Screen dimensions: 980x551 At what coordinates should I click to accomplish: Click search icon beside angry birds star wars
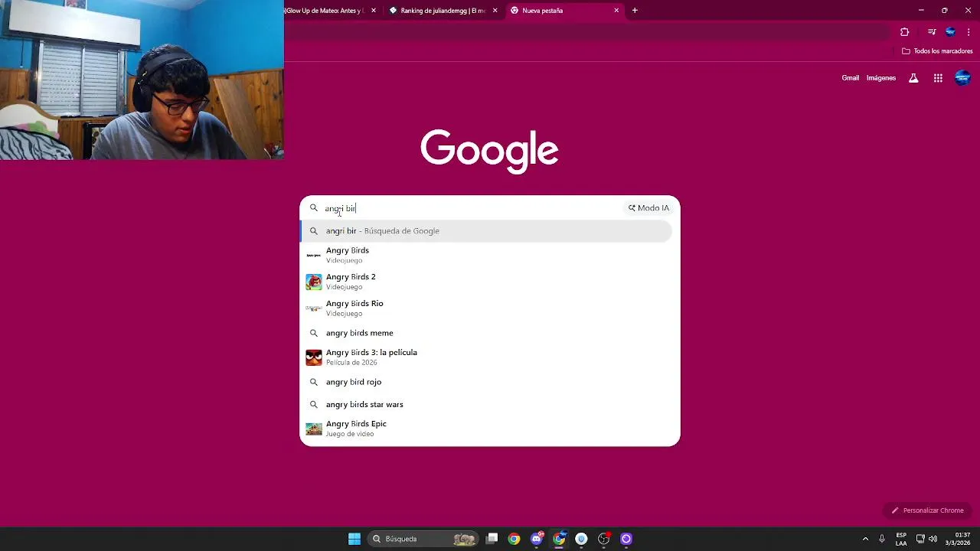click(313, 404)
